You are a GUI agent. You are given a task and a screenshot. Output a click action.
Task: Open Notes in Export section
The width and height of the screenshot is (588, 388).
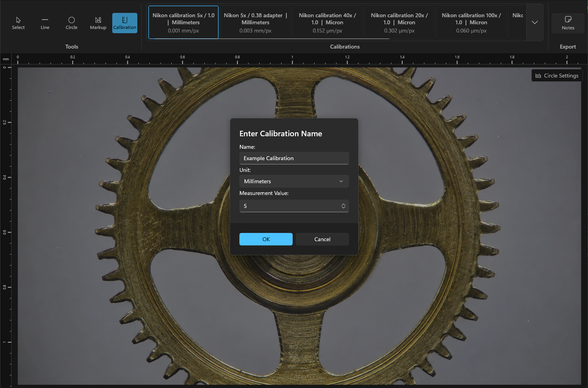[x=568, y=23]
